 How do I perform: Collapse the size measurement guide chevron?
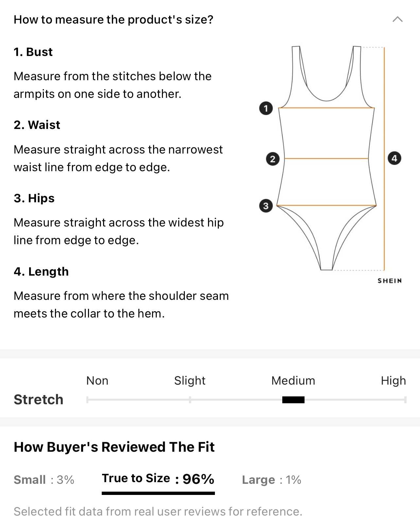click(397, 19)
